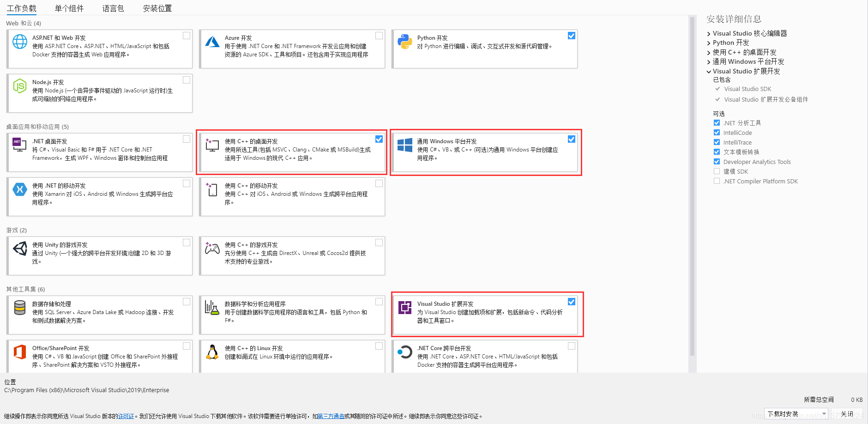Click the Universal Windows Platform logo icon

click(x=405, y=145)
